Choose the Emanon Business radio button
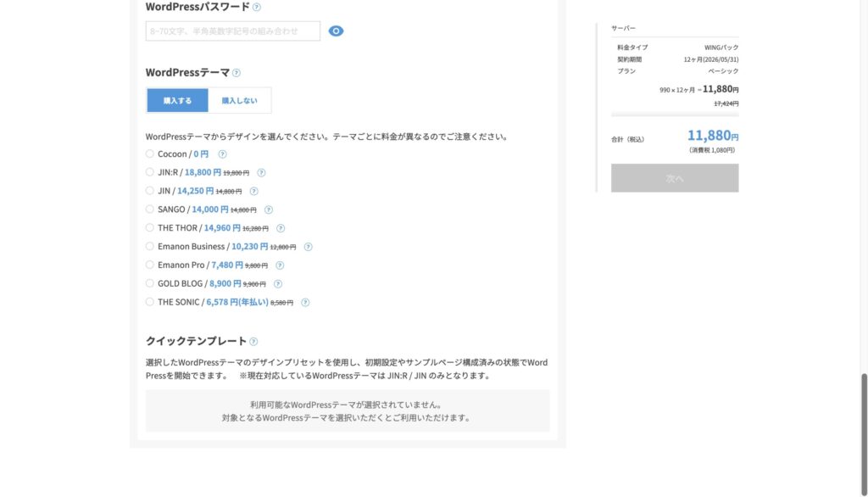Screen dimensions: 868x497 point(149,246)
